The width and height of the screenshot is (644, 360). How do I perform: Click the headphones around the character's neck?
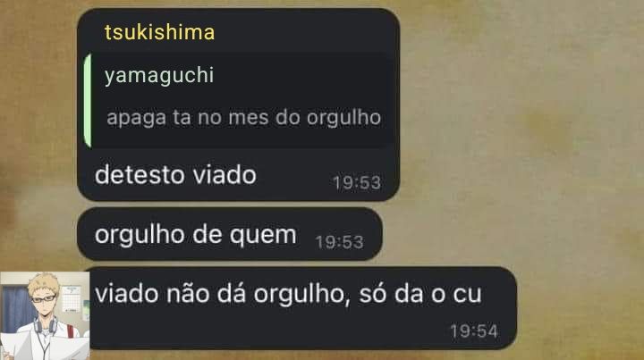click(46, 325)
